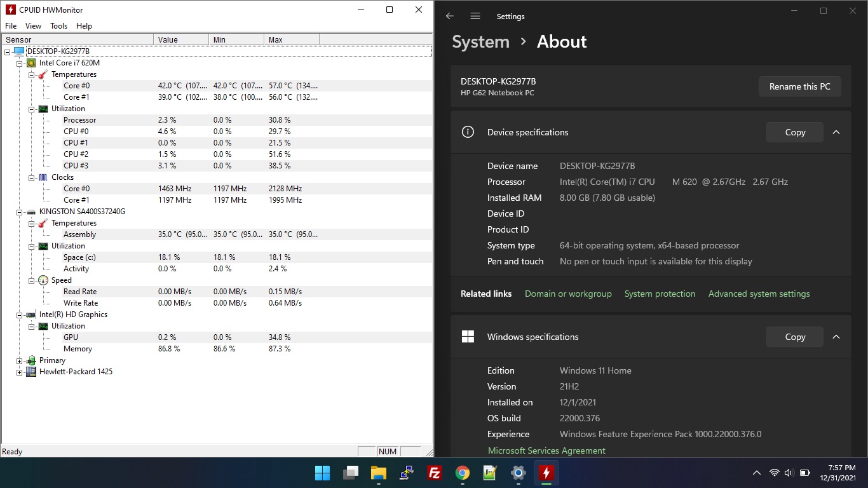
Task: Open the Tools menu in HWMonitor
Action: [58, 26]
